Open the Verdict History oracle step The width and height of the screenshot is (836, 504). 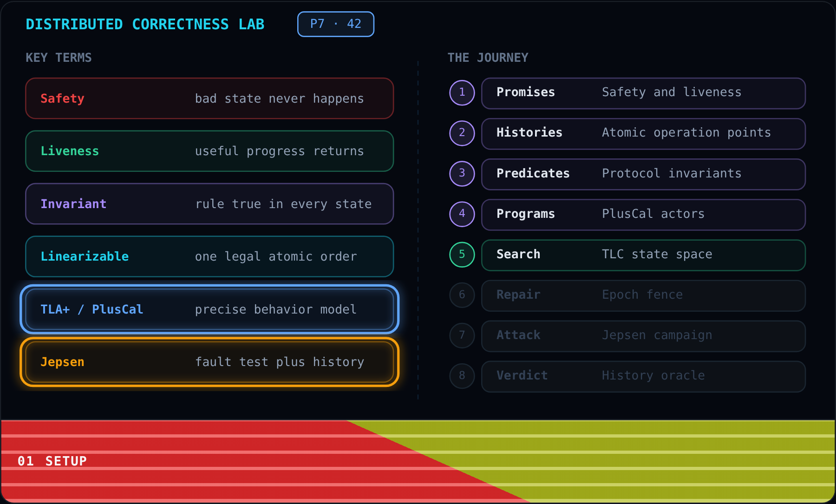(643, 376)
